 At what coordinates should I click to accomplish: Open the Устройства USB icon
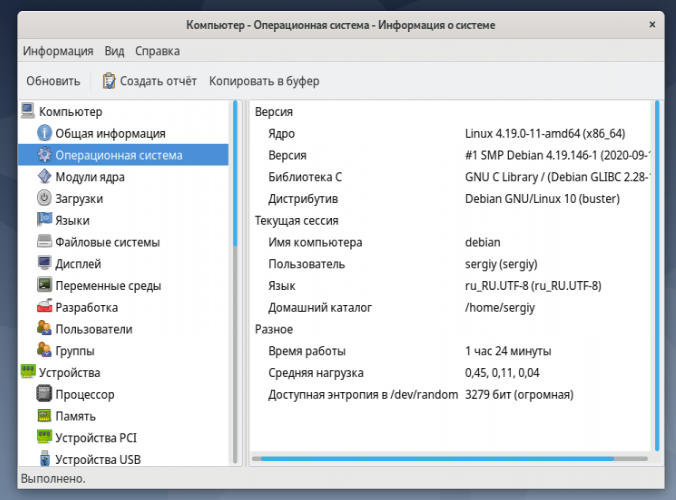45,460
